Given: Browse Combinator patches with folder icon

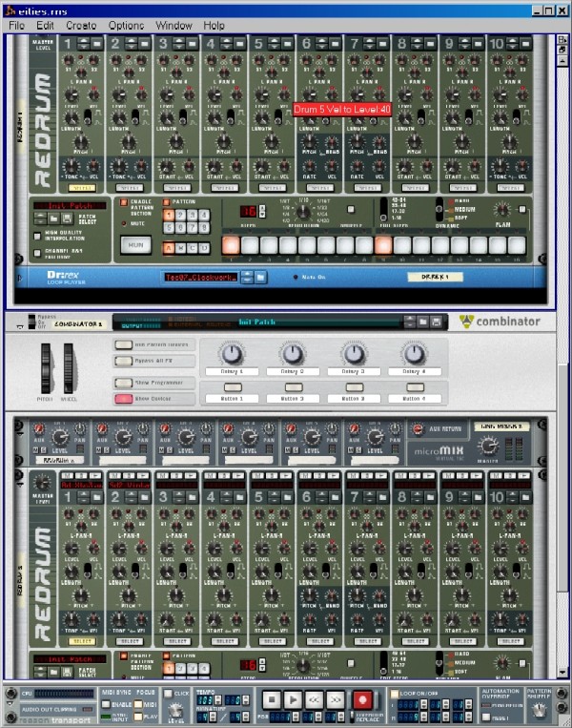Looking at the screenshot, I should pyautogui.click(x=422, y=322).
